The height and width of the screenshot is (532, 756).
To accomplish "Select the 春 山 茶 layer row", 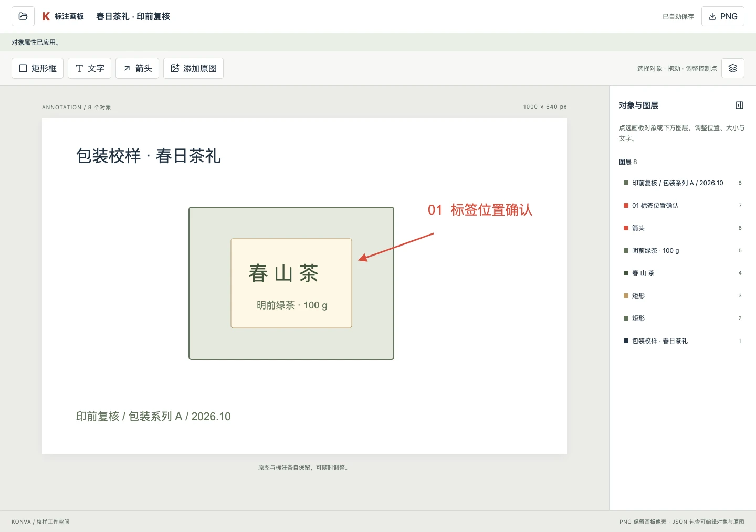I will point(682,273).
